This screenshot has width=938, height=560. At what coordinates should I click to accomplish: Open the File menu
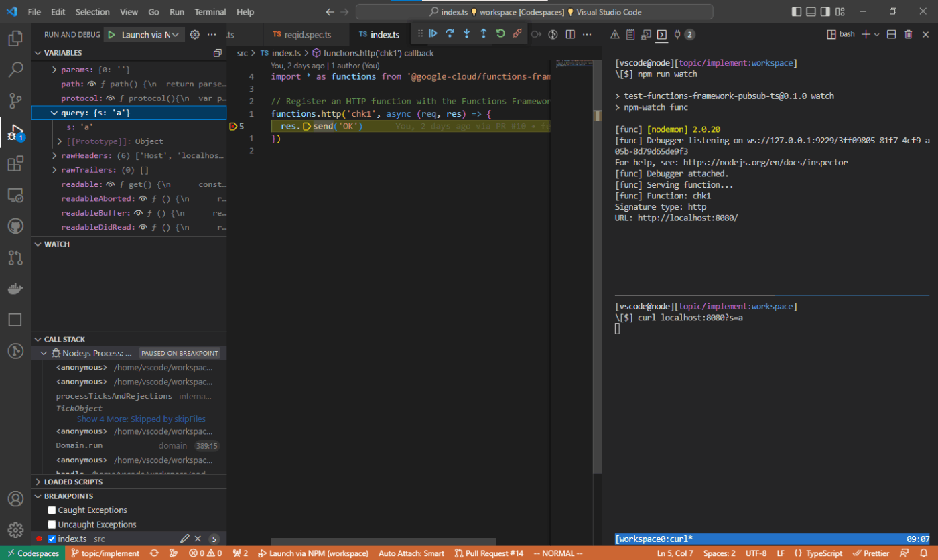(34, 12)
